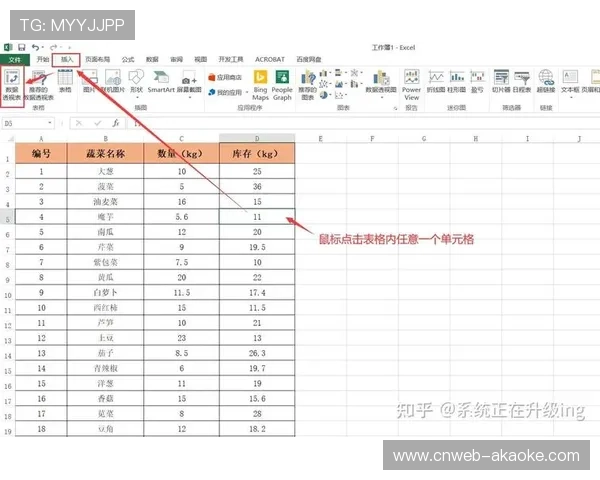The height and width of the screenshot is (480, 600).
Task: Launch People Graph app
Action: pos(282,85)
